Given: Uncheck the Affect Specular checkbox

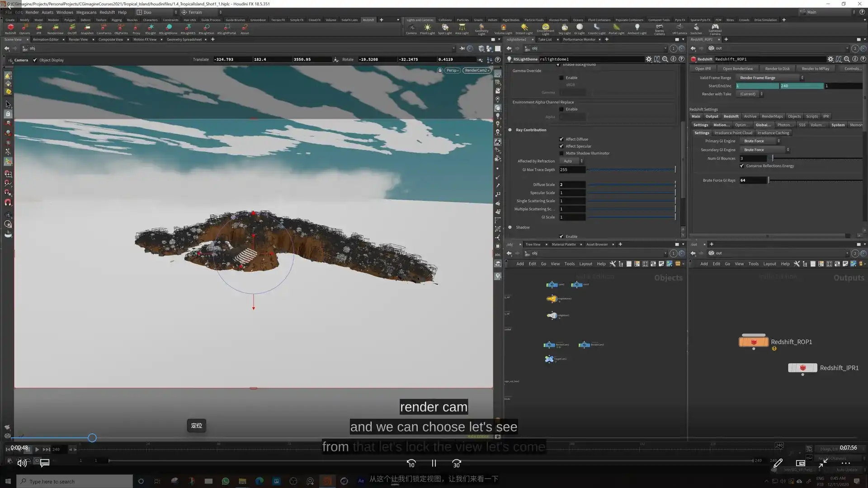Looking at the screenshot, I should 561,146.
